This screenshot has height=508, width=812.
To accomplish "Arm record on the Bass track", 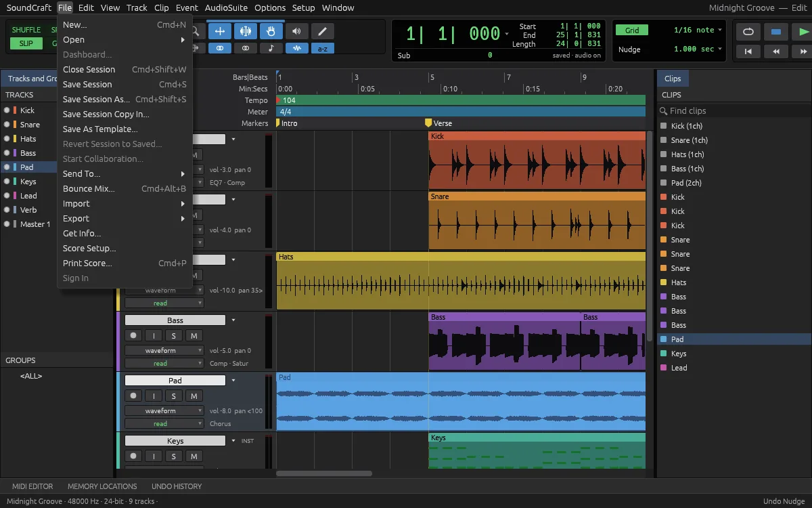I will pos(133,336).
